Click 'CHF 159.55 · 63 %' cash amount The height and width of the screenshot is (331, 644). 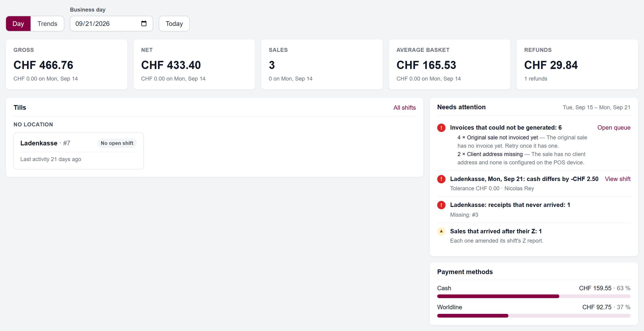point(605,288)
